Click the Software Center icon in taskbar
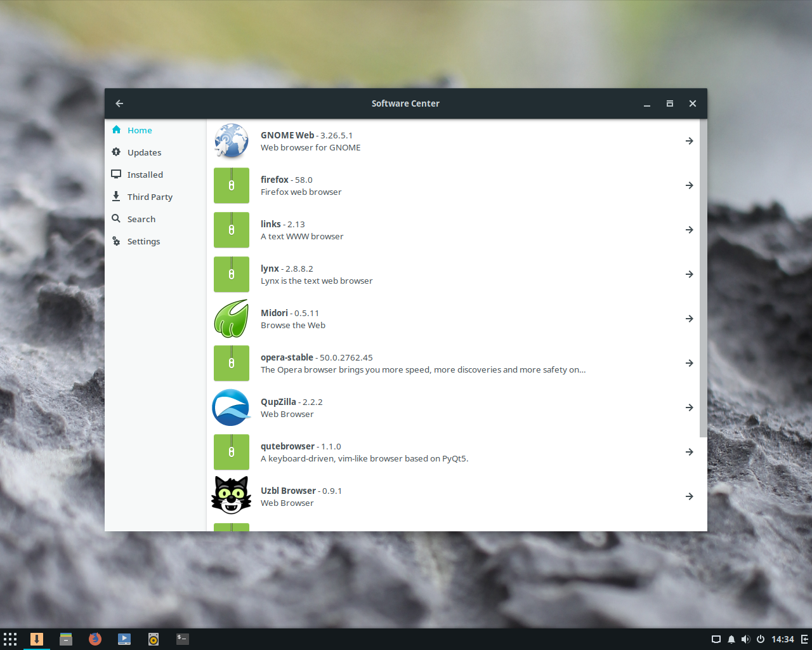The width and height of the screenshot is (812, 650). tap(37, 639)
